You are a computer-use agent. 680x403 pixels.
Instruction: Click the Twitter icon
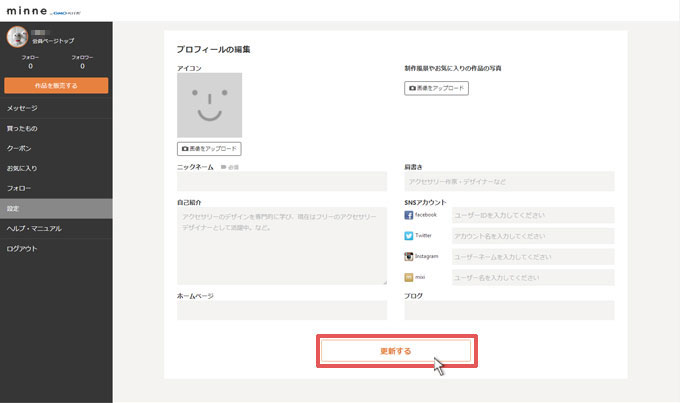click(409, 236)
